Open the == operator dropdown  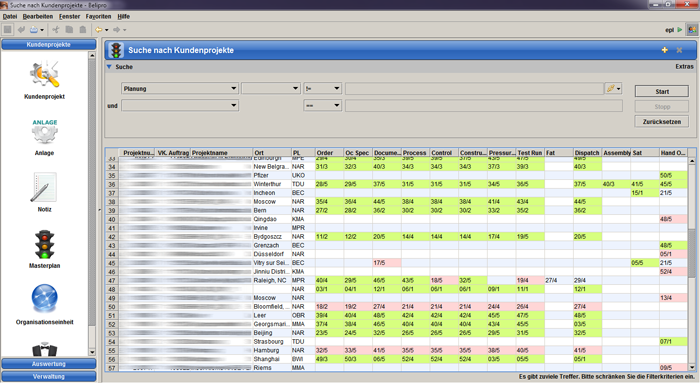point(322,105)
